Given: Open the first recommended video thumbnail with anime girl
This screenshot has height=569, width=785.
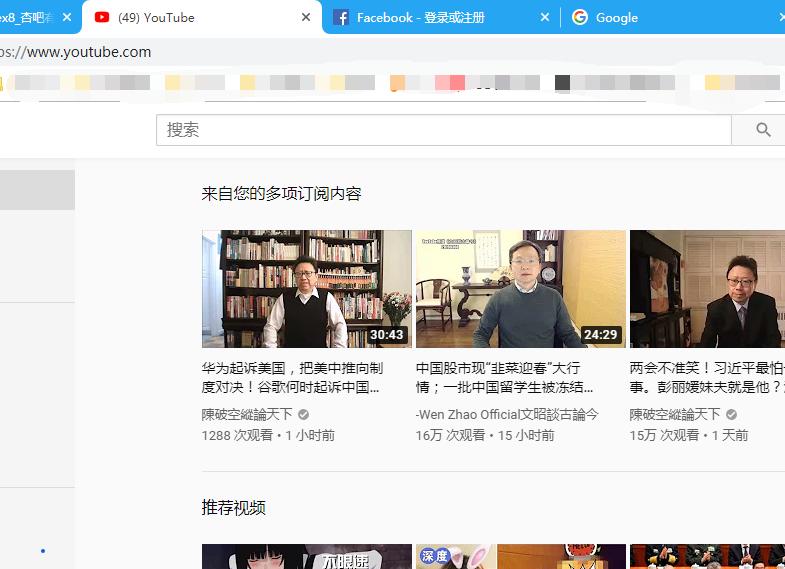Looking at the screenshot, I should pos(307,556).
